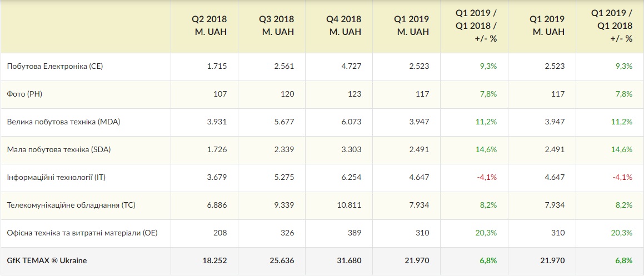The height and width of the screenshot is (276, 644).
Task: Click the Фото (PH) row label
Action: 24,94
